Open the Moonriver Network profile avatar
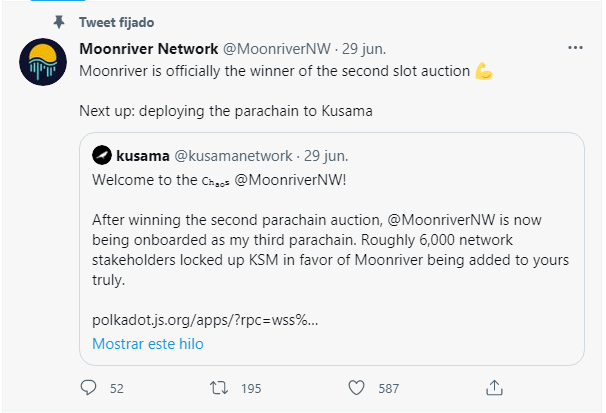 [44, 64]
